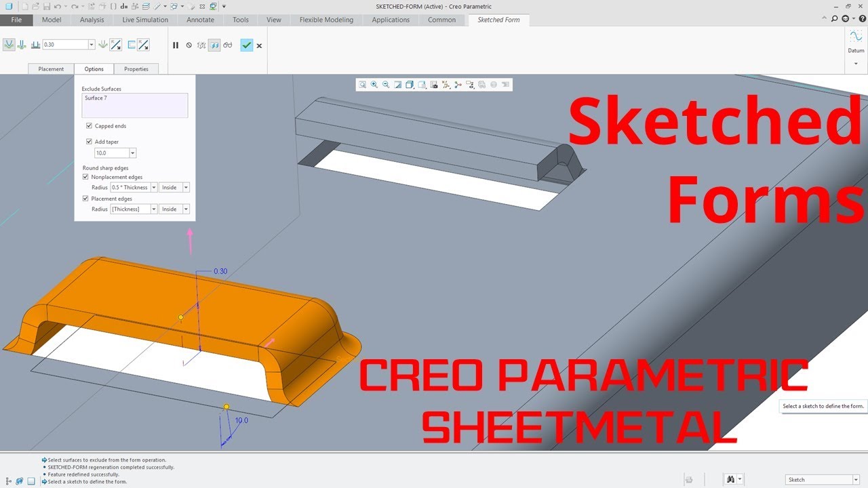868x488 pixels.
Task: Click the verify (glasses) preview icon
Action: tap(228, 45)
